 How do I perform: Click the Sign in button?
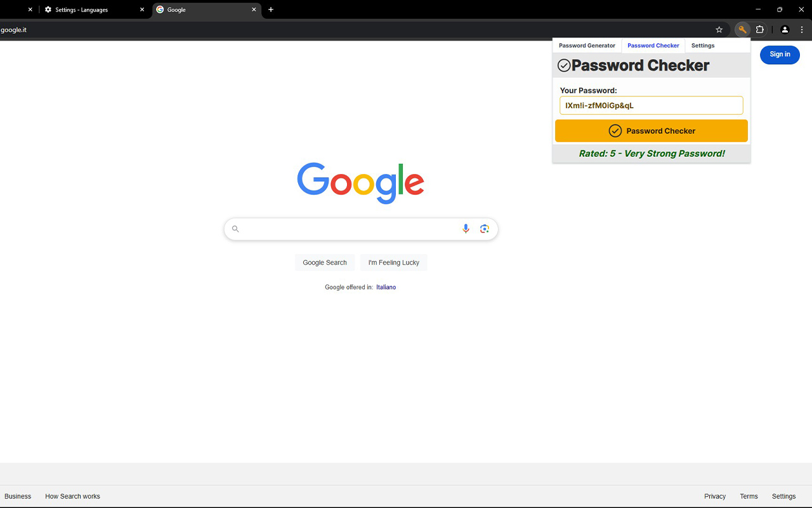click(780, 55)
